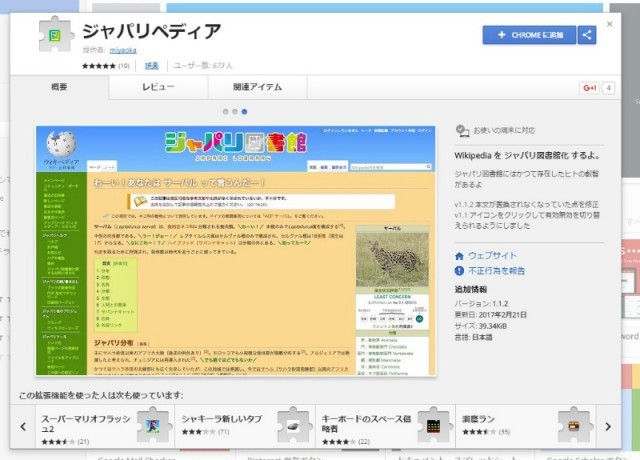
Task: Open the 洞窟ラン related extension icon
Action: coord(582,426)
